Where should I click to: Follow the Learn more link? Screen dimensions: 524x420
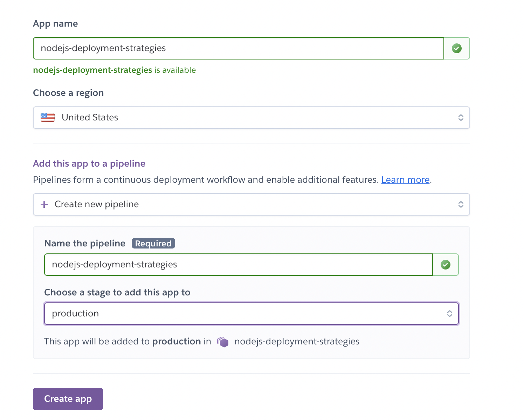pos(405,180)
